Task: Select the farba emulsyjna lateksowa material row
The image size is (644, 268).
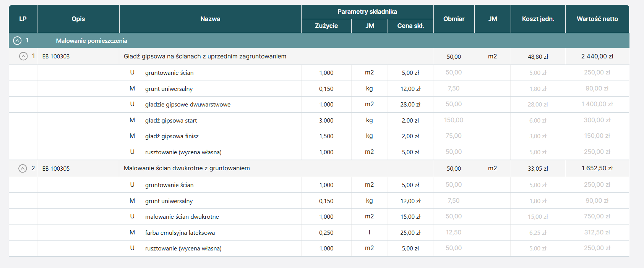Action: click(x=180, y=233)
